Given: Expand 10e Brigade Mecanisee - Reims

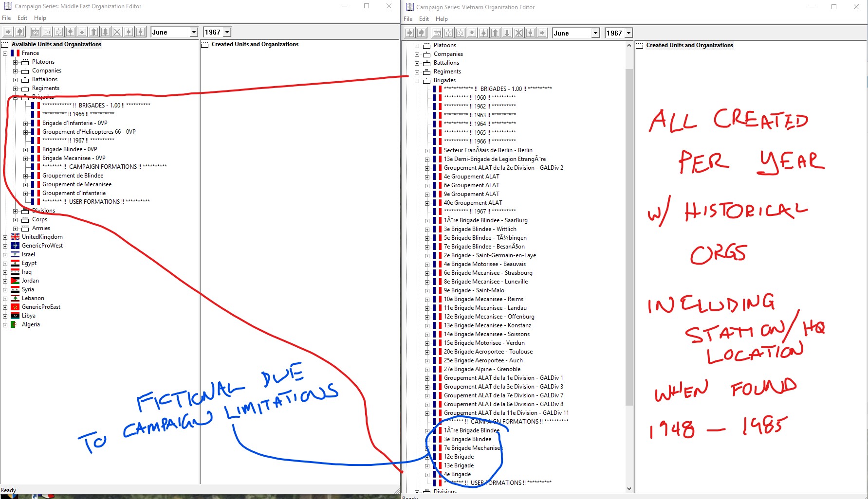Looking at the screenshot, I should pyautogui.click(x=427, y=299).
